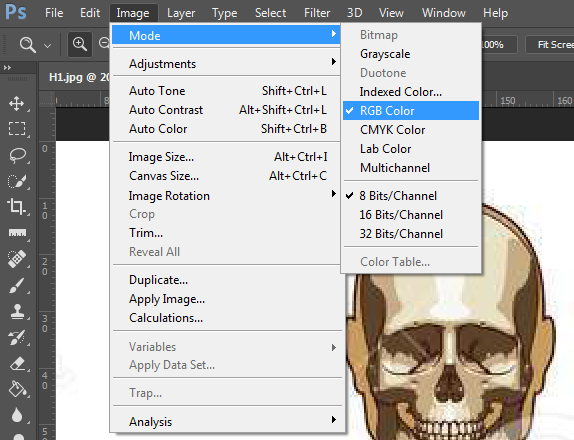The image size is (574, 440).
Task: Open the Filter menu
Action: coord(317,13)
